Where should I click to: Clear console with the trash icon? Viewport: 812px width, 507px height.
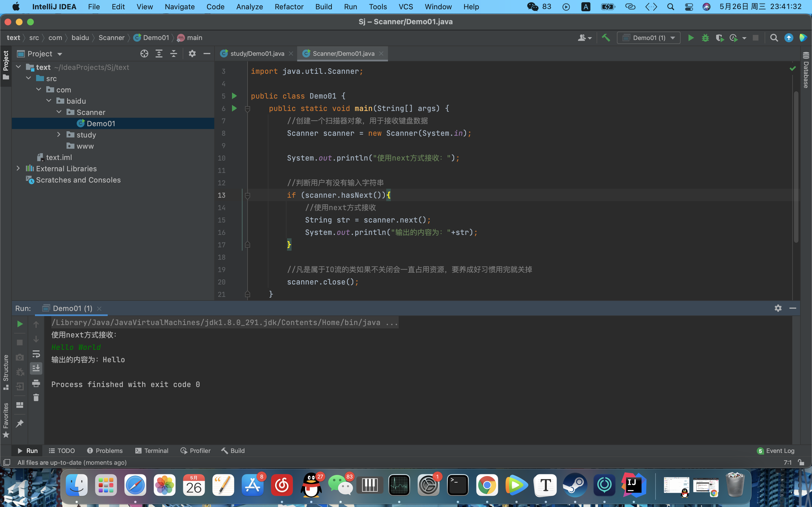(36, 398)
